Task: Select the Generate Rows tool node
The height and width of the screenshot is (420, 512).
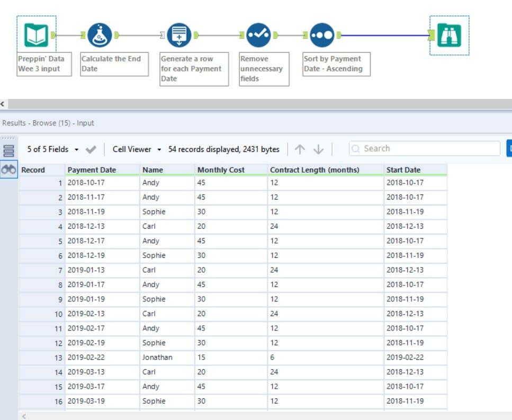Action: [179, 35]
